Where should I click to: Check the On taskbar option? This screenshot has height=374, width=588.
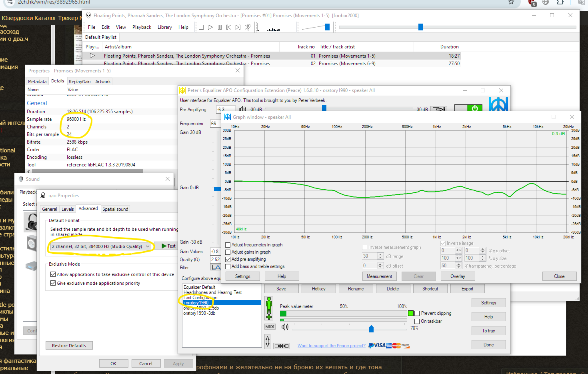[417, 321]
